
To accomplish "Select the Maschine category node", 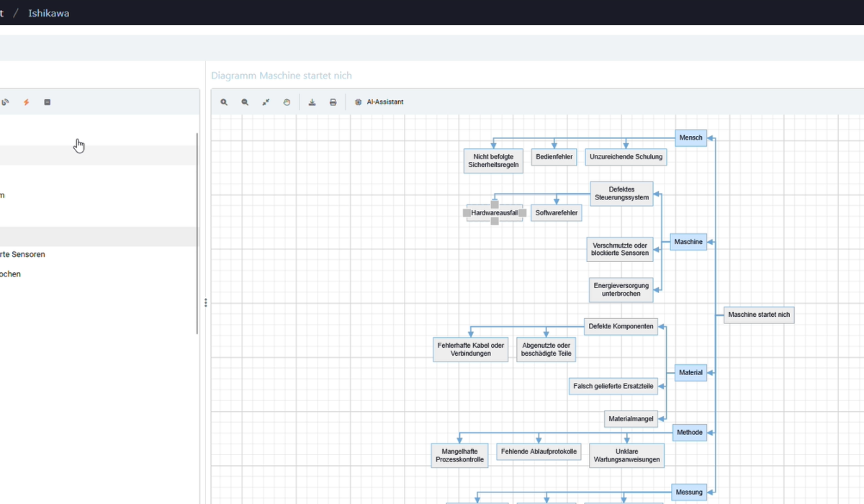I will click(688, 242).
